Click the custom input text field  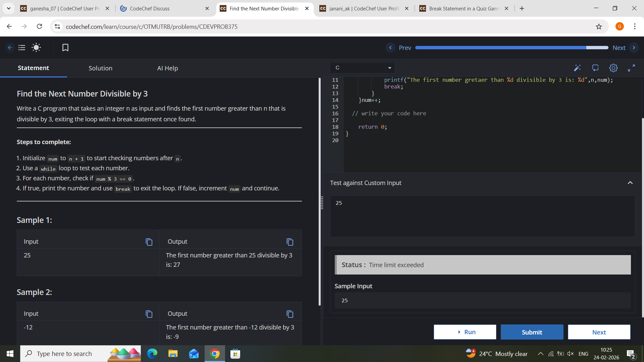pos(482,216)
